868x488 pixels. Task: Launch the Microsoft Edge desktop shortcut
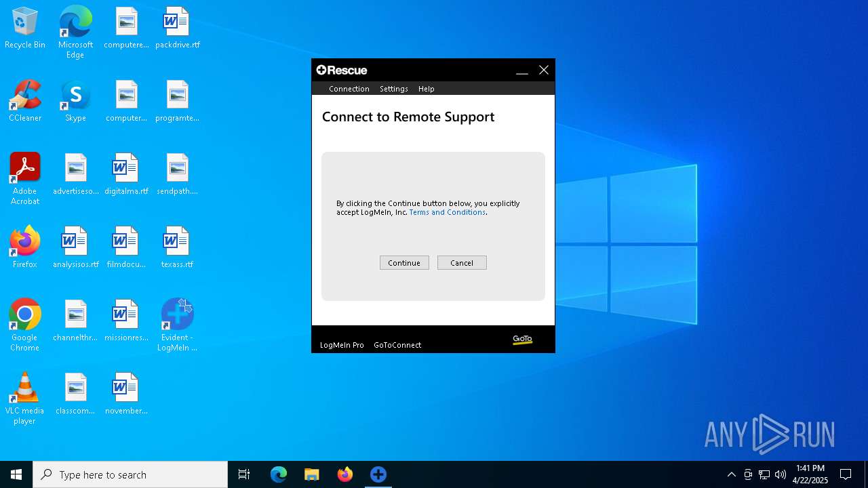click(75, 32)
